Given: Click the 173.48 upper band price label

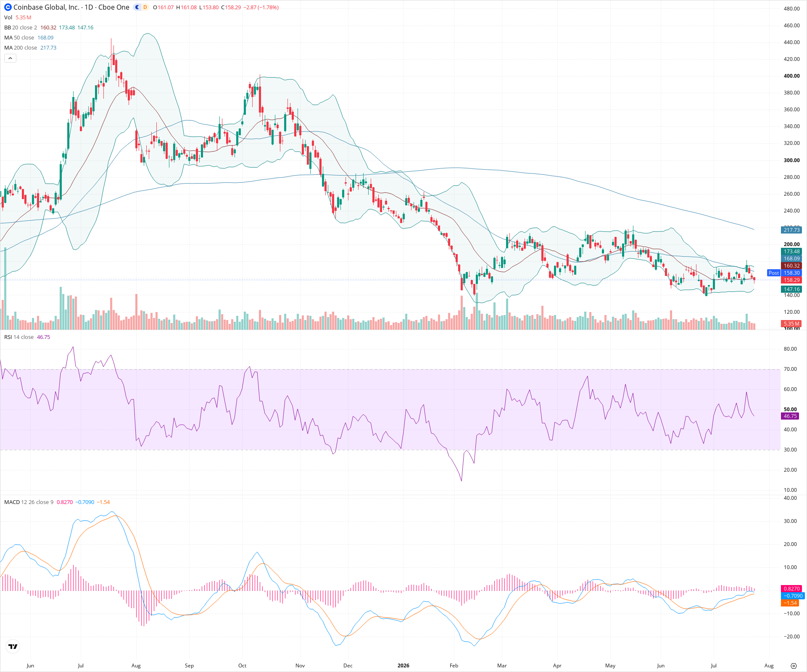Looking at the screenshot, I should pos(791,252).
